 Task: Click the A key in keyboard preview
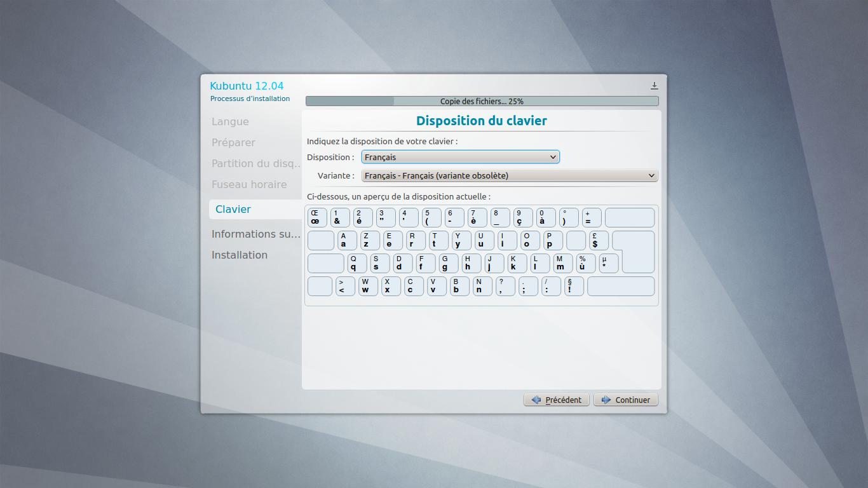click(347, 240)
